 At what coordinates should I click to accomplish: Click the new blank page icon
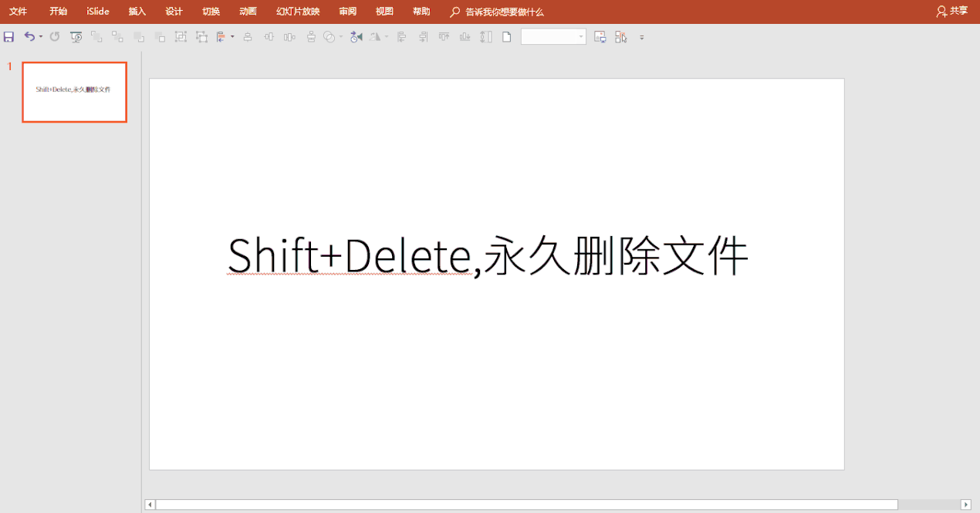click(507, 36)
